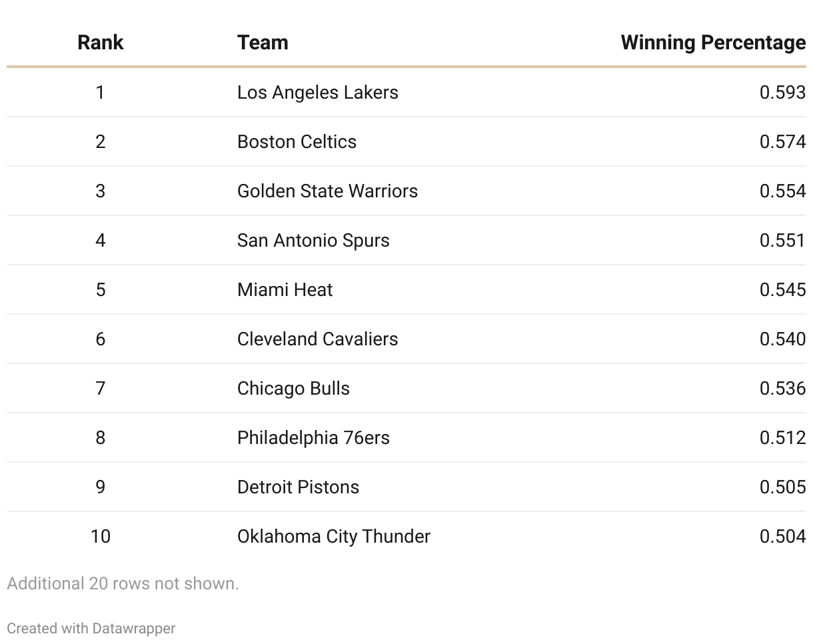This screenshot has height=644, width=813.
Task: Select the Cleveland Cavaliers cell
Action: click(317, 339)
